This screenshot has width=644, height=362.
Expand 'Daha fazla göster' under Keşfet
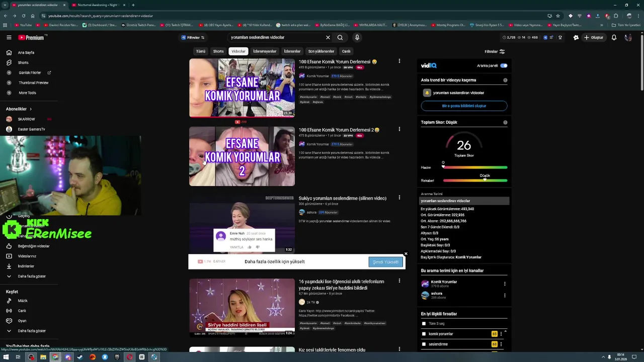[x=32, y=331]
